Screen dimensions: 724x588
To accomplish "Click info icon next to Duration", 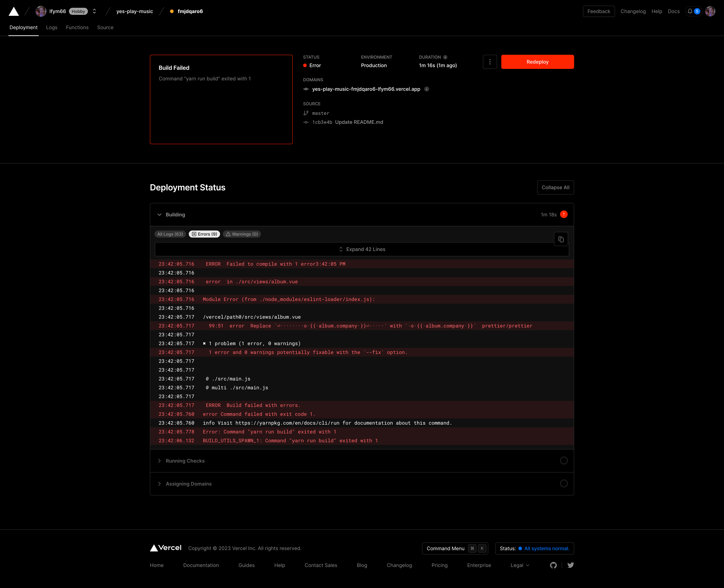I will tap(445, 57).
